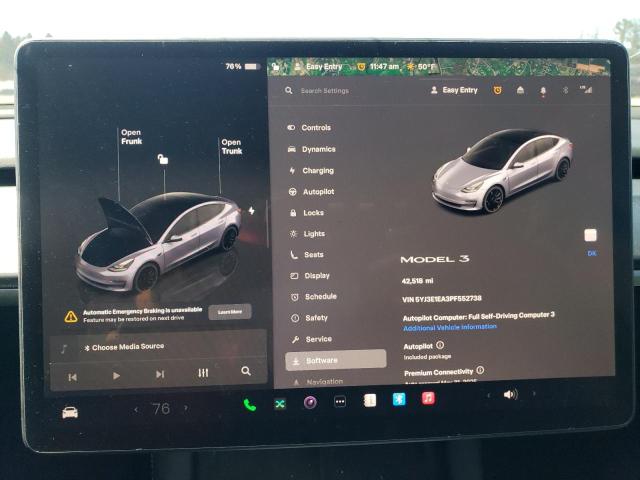Tap the notifications bell icon

click(x=543, y=91)
